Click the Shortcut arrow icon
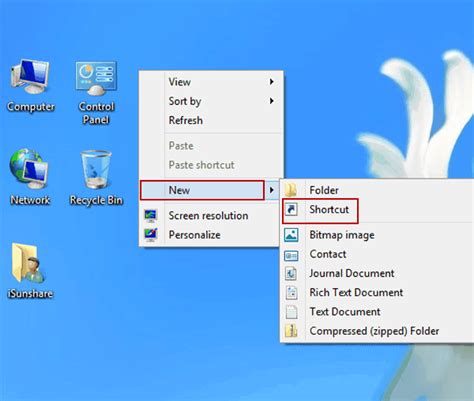 pos(291,210)
